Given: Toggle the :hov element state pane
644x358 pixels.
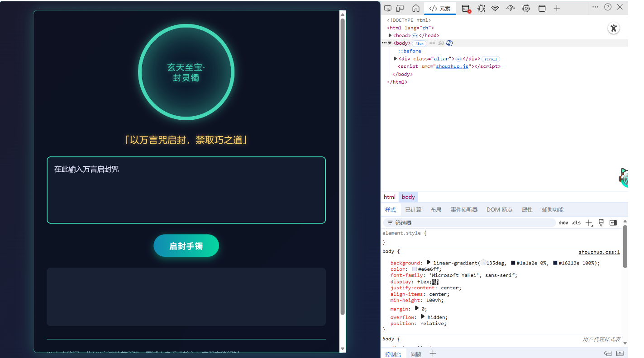Looking at the screenshot, I should [x=563, y=222].
